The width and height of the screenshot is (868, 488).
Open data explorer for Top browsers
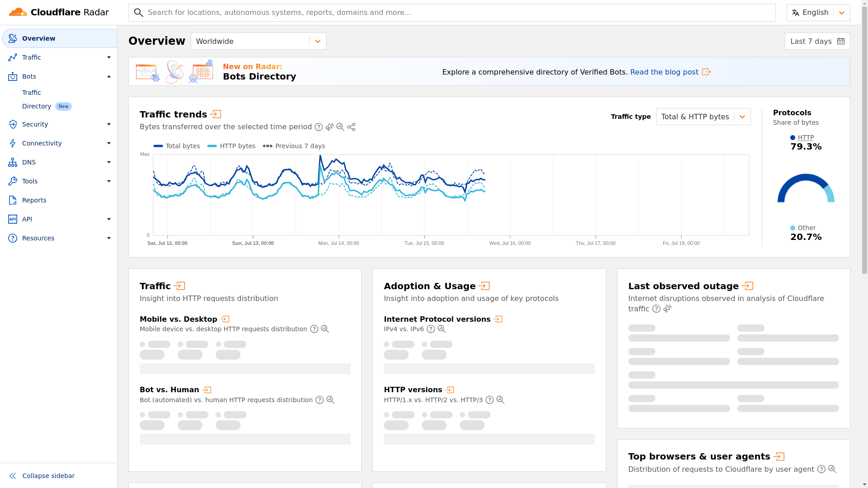click(832, 469)
